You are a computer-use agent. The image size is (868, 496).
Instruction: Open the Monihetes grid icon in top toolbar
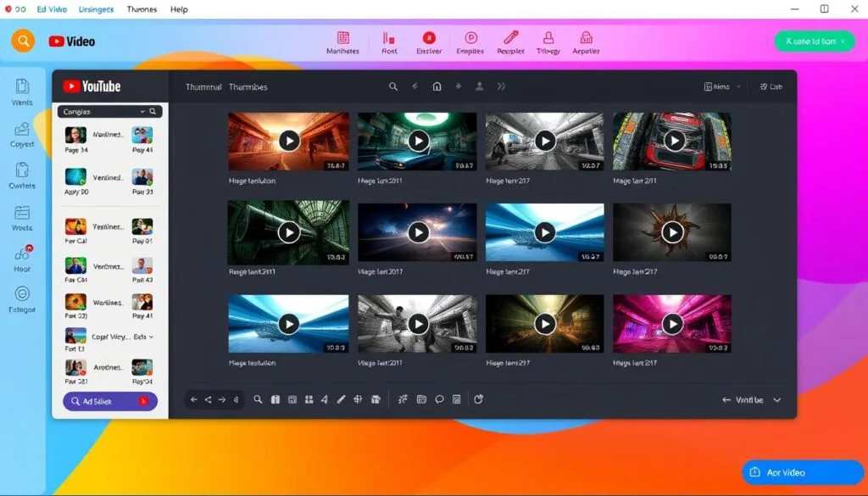(x=342, y=38)
